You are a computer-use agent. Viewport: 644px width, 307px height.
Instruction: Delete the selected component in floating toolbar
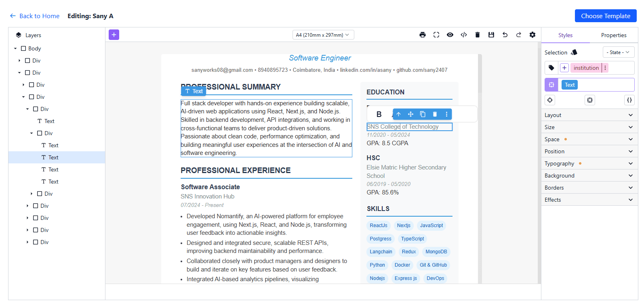coord(435,114)
